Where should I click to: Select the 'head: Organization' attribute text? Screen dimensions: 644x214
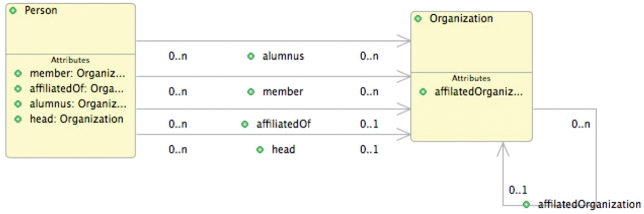pyautogui.click(x=76, y=119)
